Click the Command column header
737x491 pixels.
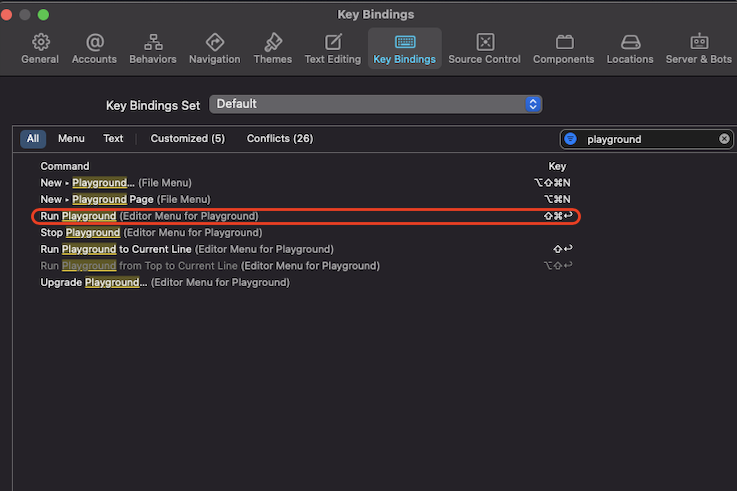pyautogui.click(x=65, y=166)
